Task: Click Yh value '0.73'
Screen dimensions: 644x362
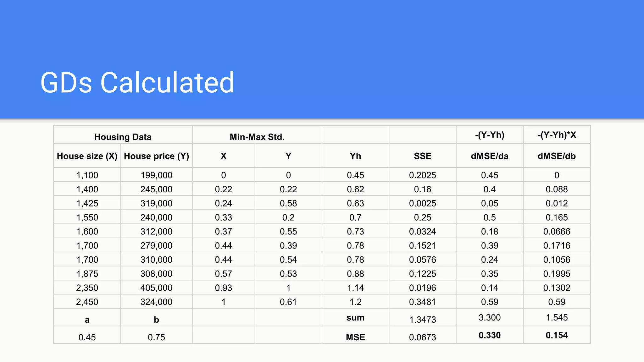Action: [355, 232]
